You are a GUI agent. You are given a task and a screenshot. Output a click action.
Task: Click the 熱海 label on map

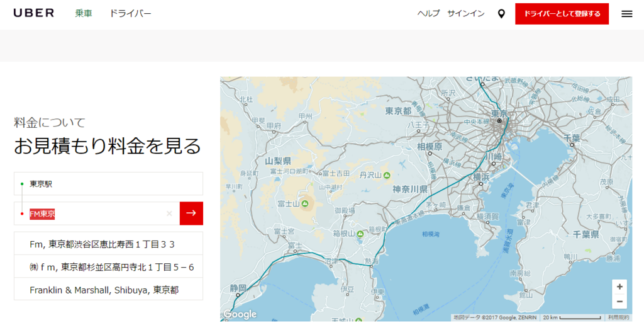pos(371,261)
